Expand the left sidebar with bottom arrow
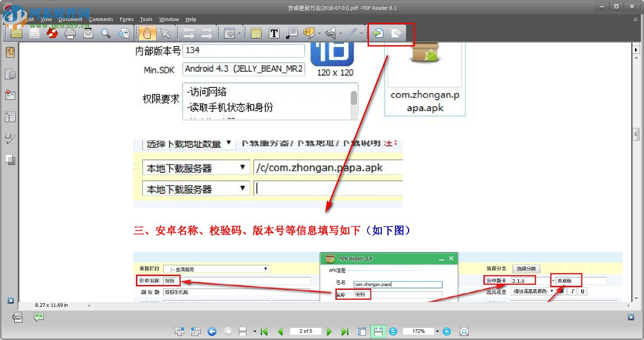 tap(10, 301)
